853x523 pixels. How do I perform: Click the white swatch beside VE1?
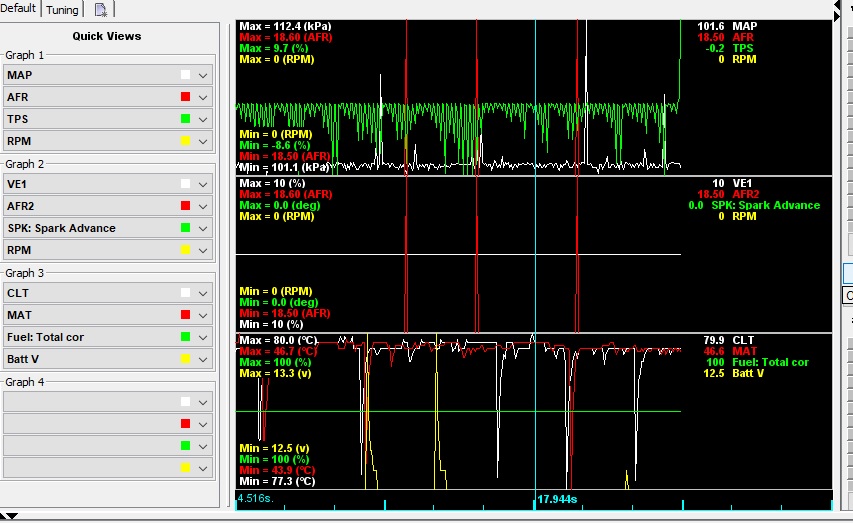185,184
